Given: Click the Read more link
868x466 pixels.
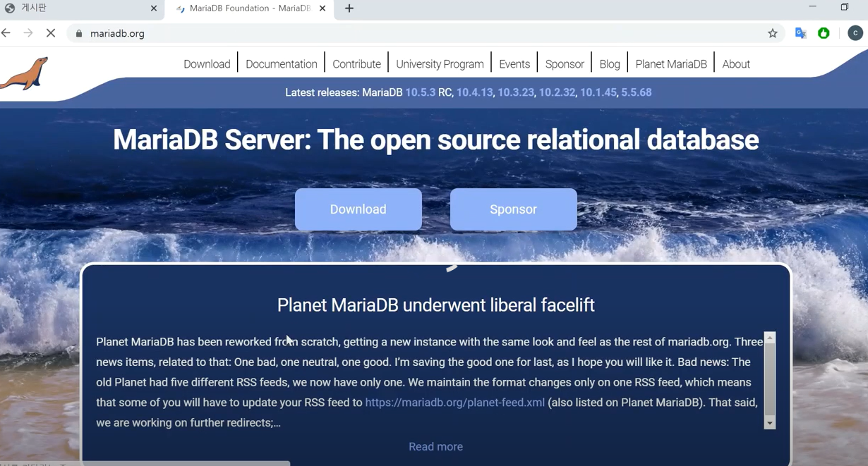Looking at the screenshot, I should point(435,447).
